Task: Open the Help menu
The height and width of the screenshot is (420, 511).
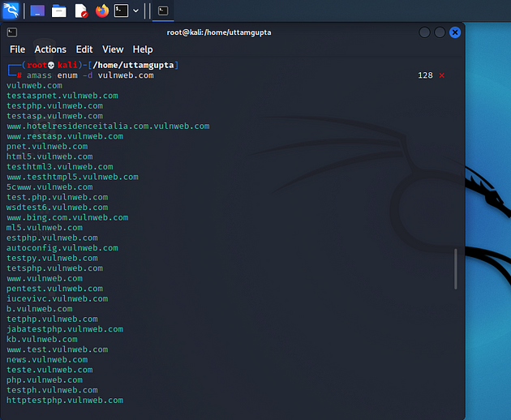Action: (143, 49)
